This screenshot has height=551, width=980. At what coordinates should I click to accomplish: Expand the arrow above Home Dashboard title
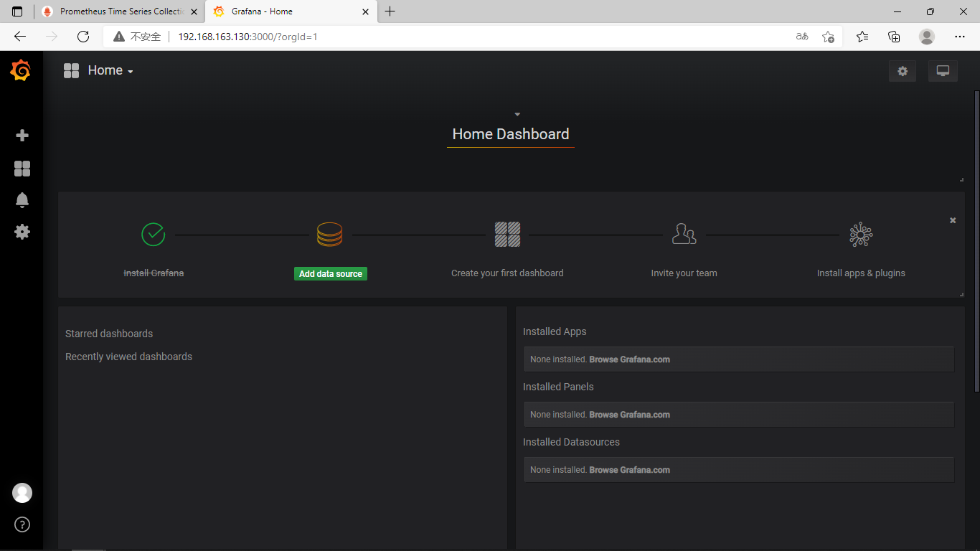tap(517, 114)
